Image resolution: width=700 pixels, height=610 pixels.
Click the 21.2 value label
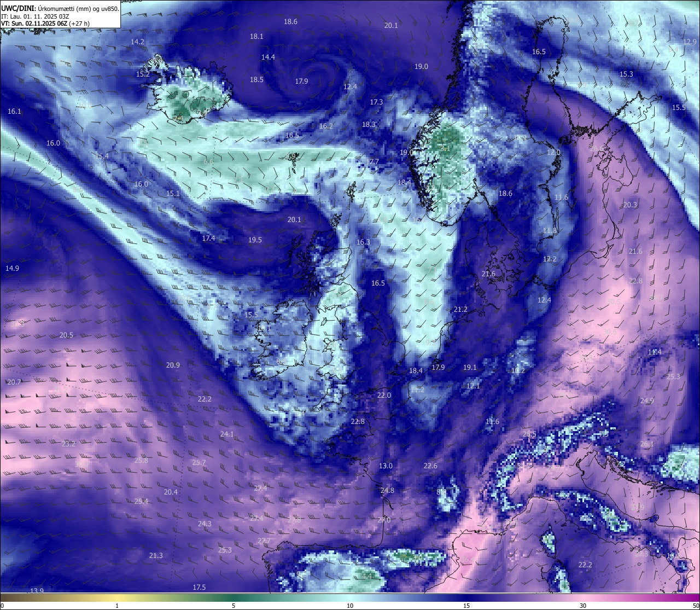tap(460, 309)
